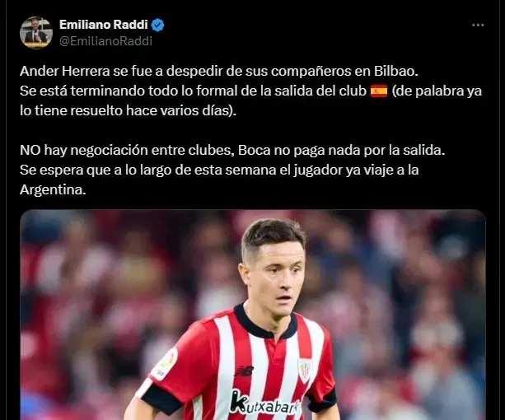Click the Athletic club crest on jersey

click(305, 370)
